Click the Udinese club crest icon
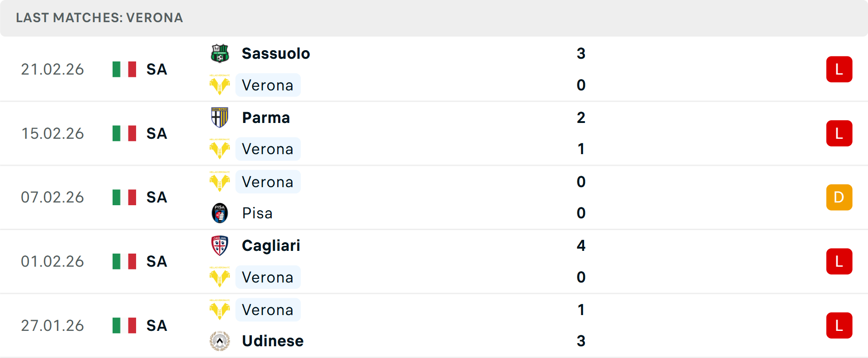Screen dimensions: 868x358 tap(220, 341)
